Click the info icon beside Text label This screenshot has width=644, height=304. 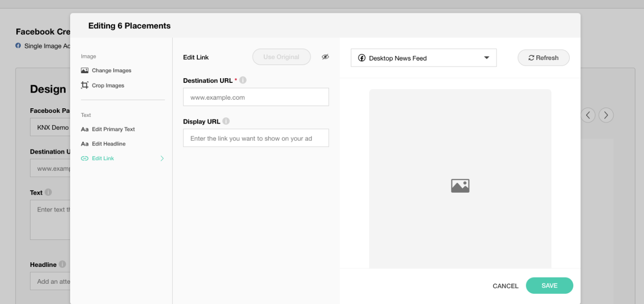48,193
